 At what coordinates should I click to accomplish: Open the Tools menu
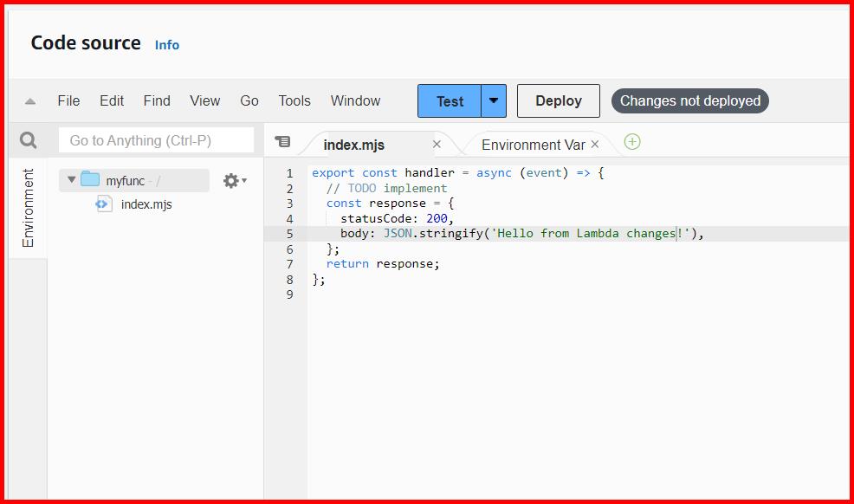pos(294,100)
